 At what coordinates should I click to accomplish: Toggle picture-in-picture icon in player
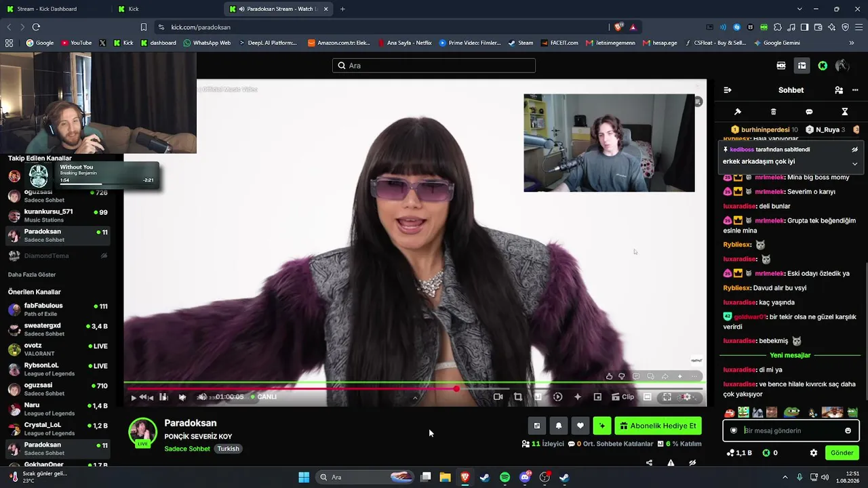(x=597, y=397)
